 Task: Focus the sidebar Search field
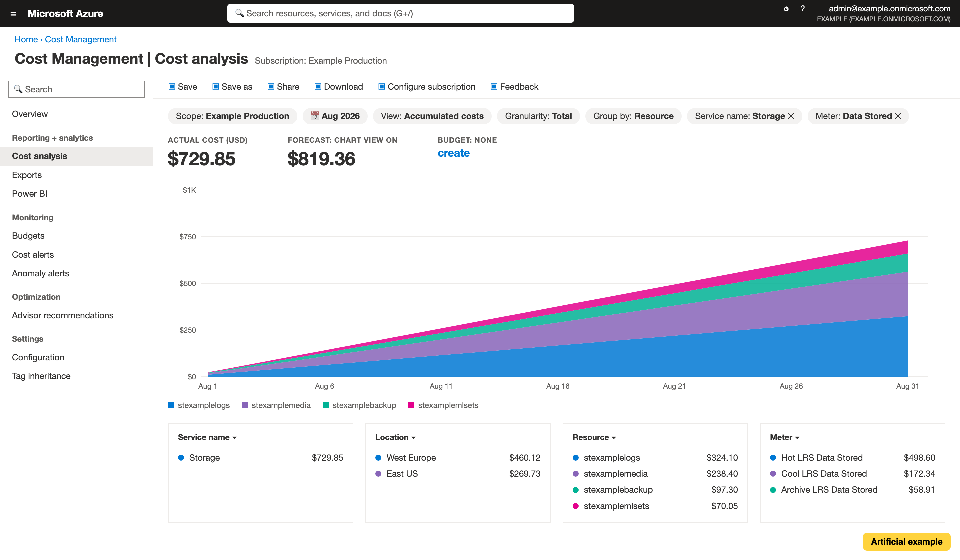tap(76, 89)
